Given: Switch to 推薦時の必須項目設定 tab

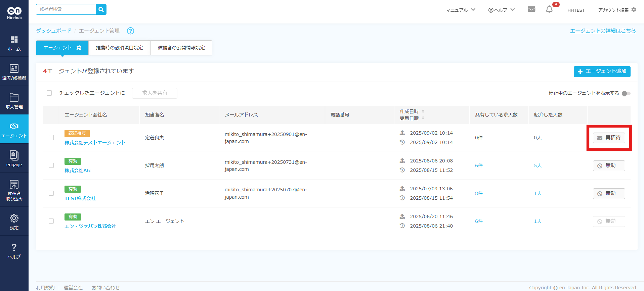Looking at the screenshot, I should pyautogui.click(x=119, y=48).
